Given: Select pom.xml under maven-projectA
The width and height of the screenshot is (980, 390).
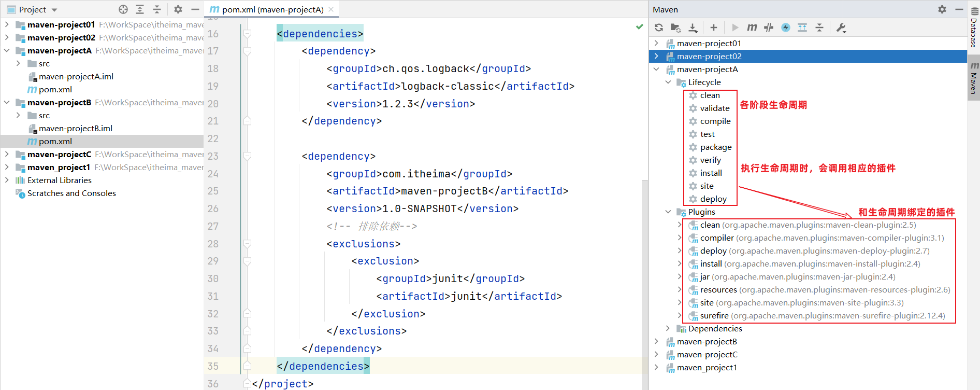Looking at the screenshot, I should (55, 90).
